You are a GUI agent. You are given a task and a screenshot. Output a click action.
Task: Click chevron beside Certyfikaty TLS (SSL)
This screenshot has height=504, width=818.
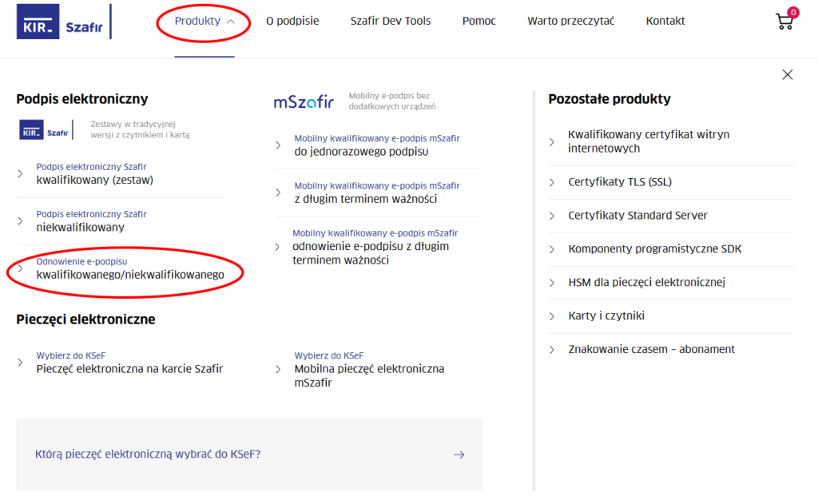click(x=552, y=182)
